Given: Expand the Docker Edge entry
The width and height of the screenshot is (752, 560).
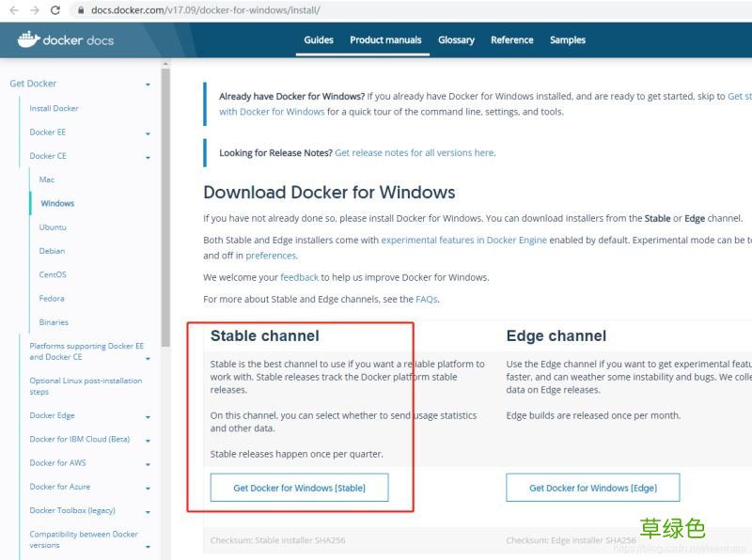Looking at the screenshot, I should [x=149, y=415].
